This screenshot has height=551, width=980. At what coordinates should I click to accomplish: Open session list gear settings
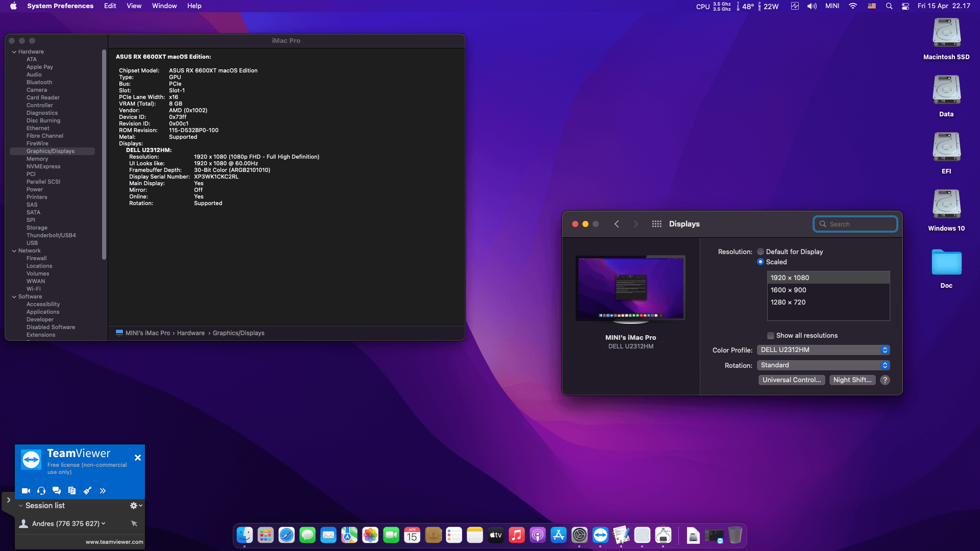(x=135, y=506)
